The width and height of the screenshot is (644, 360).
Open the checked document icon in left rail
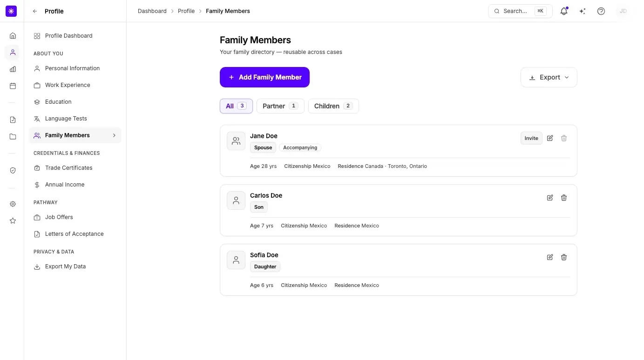click(x=13, y=120)
